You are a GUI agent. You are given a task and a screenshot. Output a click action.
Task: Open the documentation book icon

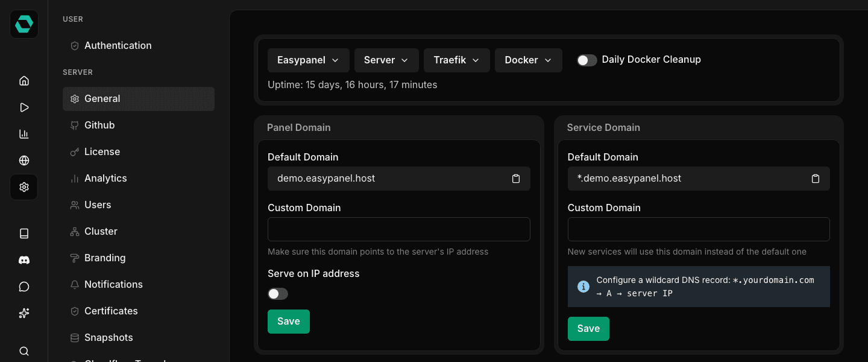pyautogui.click(x=24, y=233)
